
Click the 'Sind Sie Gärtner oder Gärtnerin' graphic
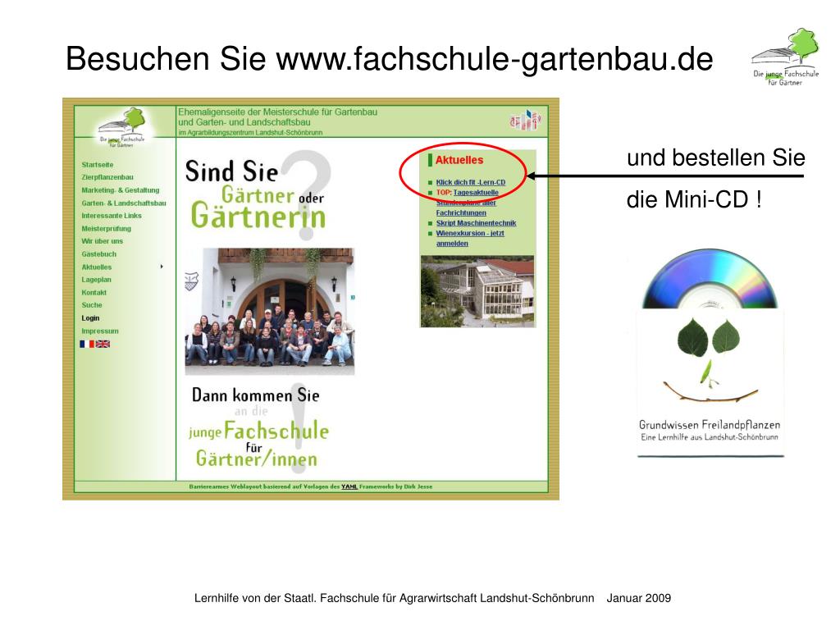(x=257, y=195)
